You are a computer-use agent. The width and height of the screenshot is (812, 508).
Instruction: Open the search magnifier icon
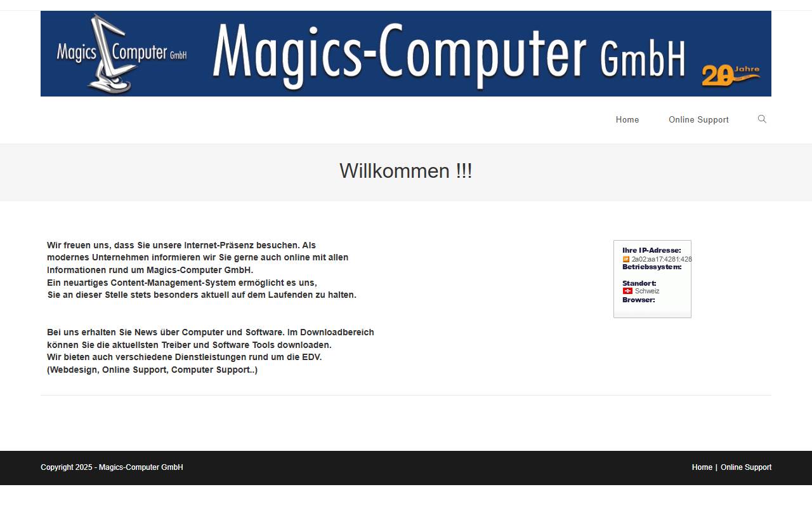click(762, 119)
